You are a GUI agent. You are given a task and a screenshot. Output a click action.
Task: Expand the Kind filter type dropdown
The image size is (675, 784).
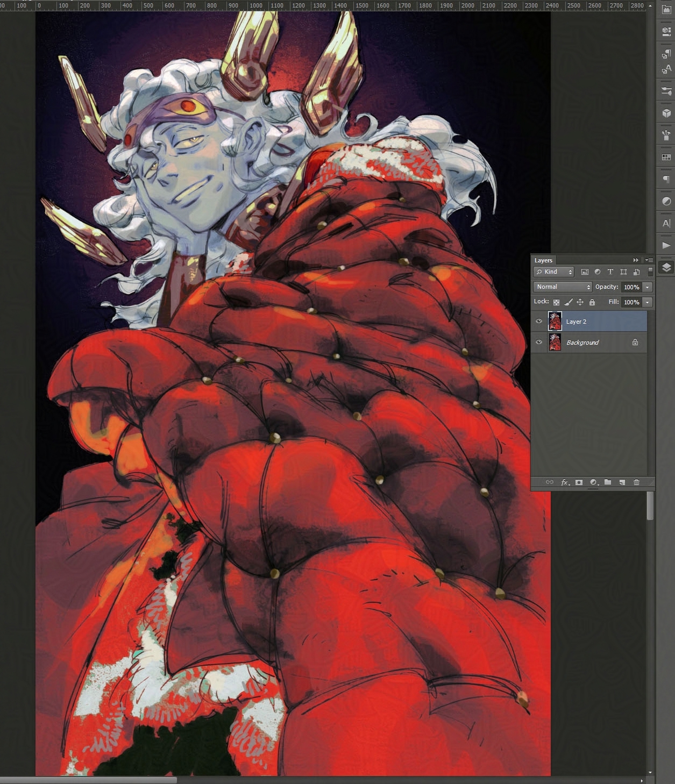(553, 272)
